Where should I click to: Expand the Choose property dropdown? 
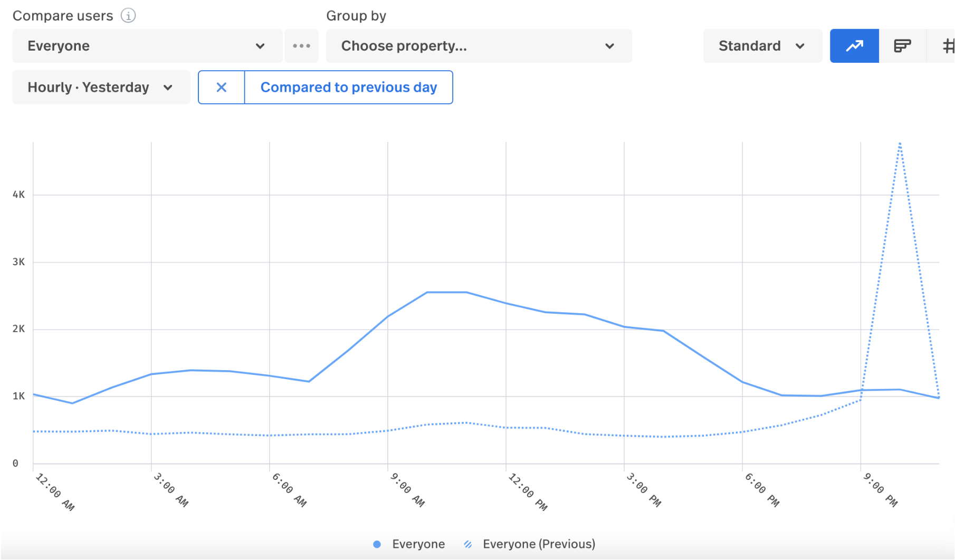click(479, 46)
